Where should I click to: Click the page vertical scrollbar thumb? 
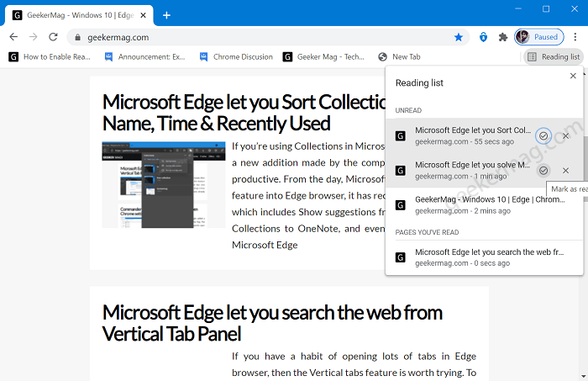coord(585,169)
